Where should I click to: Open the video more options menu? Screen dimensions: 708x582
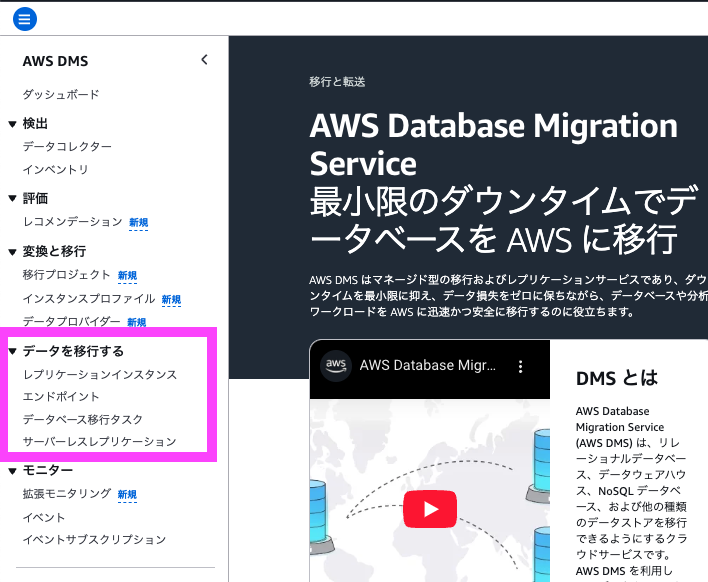521,366
